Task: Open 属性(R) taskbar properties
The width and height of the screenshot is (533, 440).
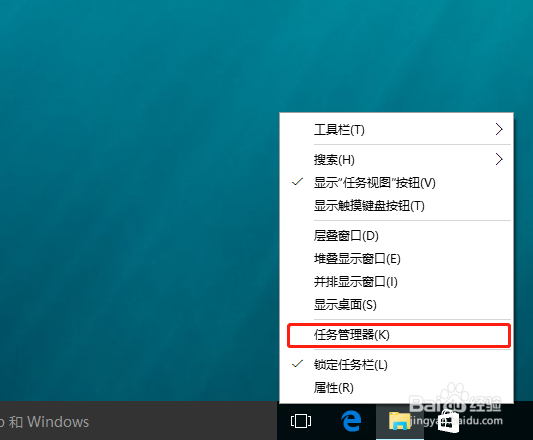Action: click(x=396, y=388)
